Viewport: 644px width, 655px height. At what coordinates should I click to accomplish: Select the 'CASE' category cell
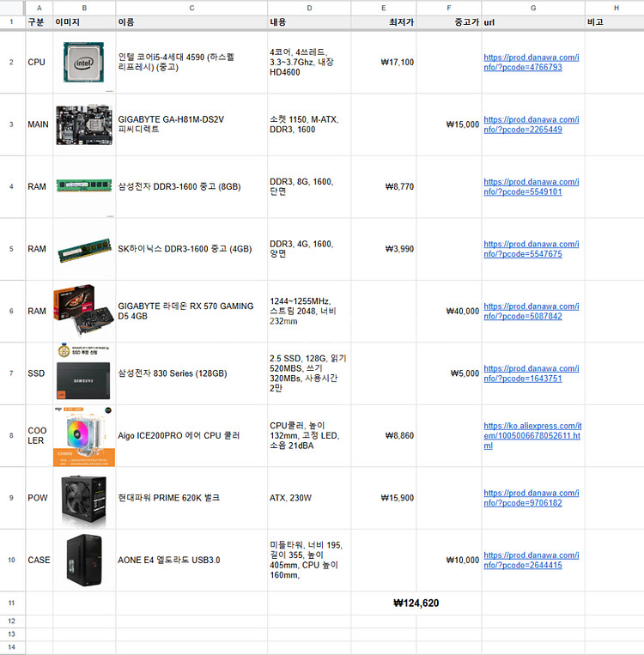click(39, 561)
